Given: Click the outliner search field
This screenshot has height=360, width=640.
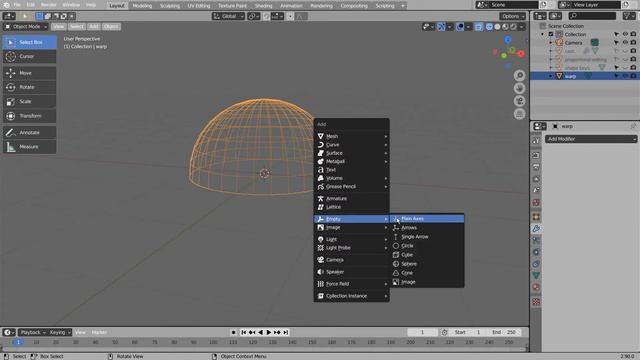Looking at the screenshot, I should click(x=592, y=16).
